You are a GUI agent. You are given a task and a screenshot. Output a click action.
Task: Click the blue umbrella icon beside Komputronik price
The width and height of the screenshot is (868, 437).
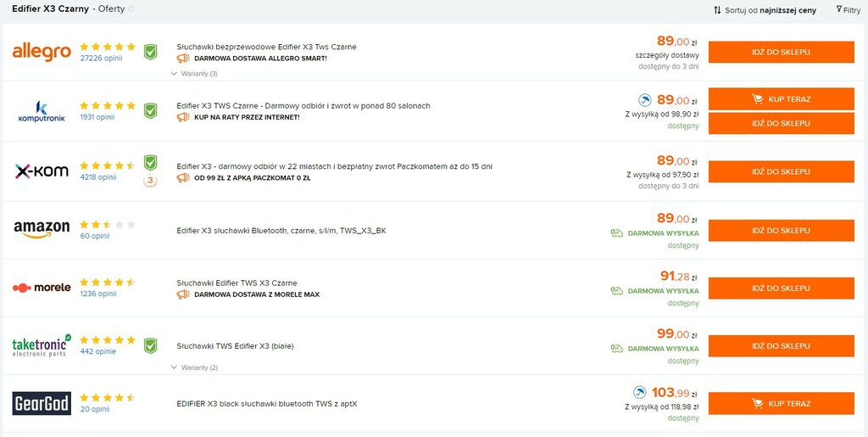(x=645, y=100)
